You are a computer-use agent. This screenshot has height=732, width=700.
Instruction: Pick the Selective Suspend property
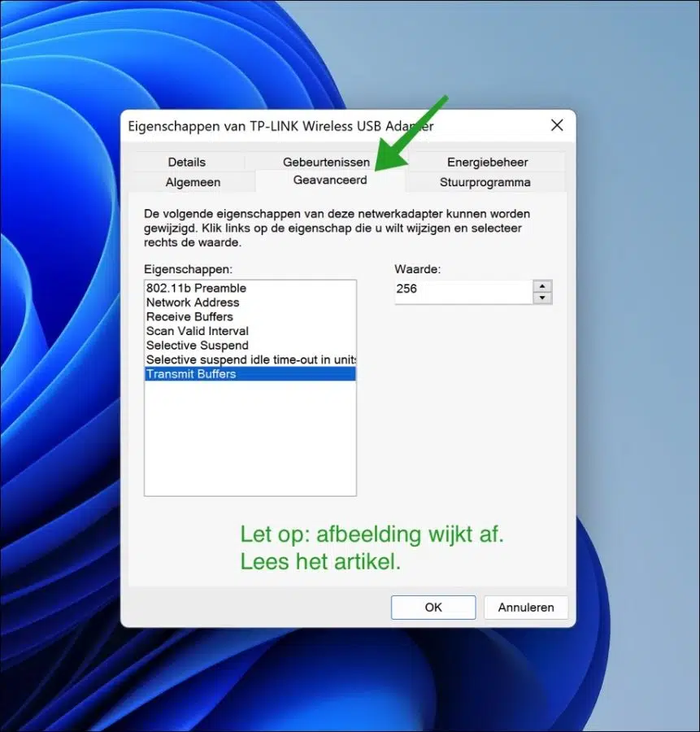coord(250,346)
